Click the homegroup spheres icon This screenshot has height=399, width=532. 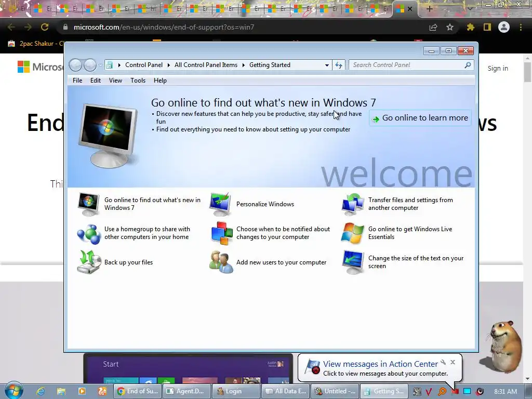88,234
